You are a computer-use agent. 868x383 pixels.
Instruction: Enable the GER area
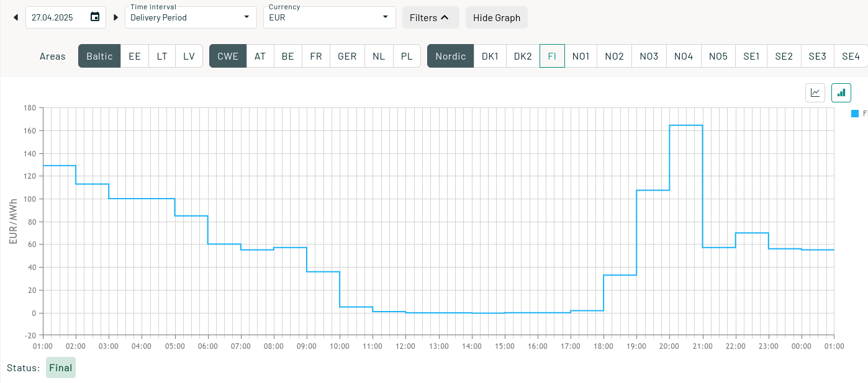point(347,56)
